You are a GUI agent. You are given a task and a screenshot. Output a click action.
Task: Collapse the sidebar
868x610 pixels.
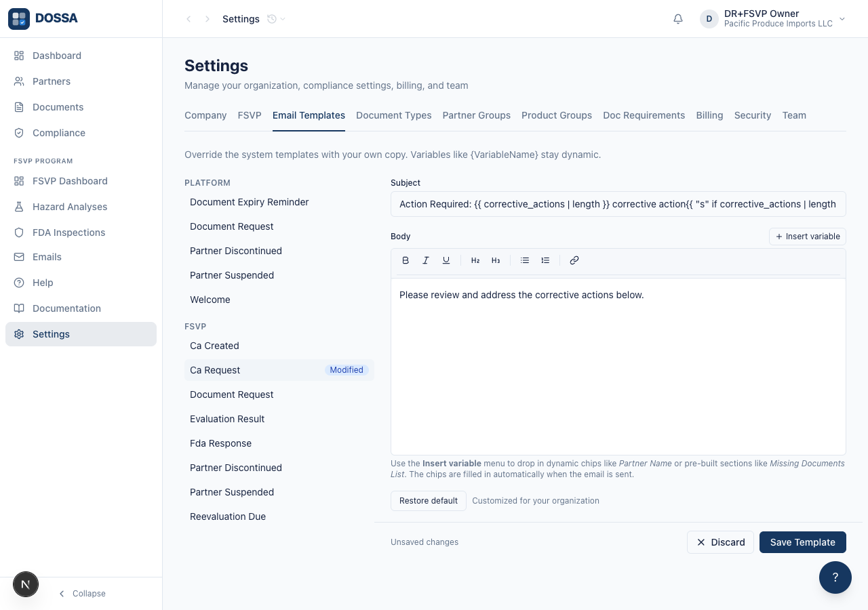(81, 594)
